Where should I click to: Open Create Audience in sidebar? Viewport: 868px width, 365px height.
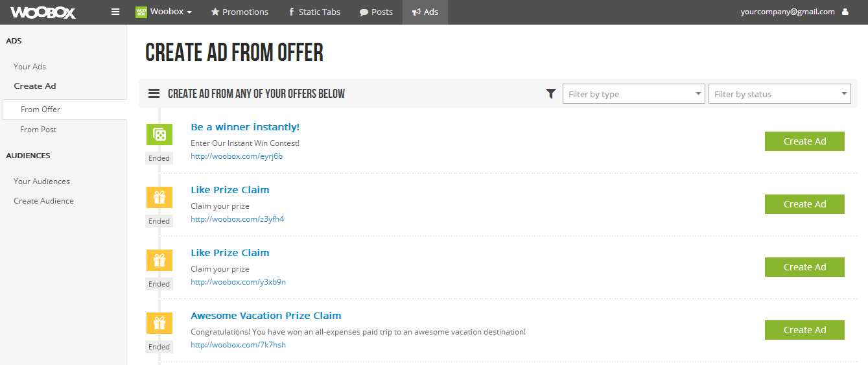(43, 200)
